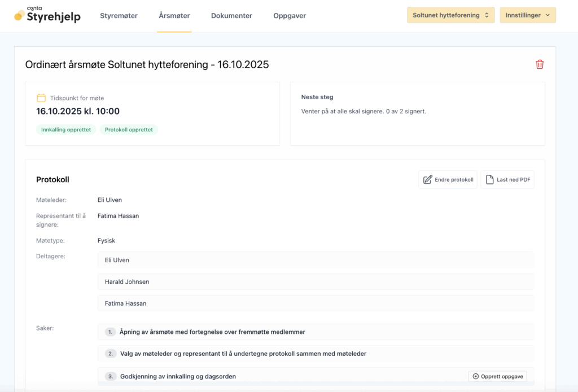578x392 pixels.
Task: Click the Innkalling opprettet status badge
Action: coord(66,130)
